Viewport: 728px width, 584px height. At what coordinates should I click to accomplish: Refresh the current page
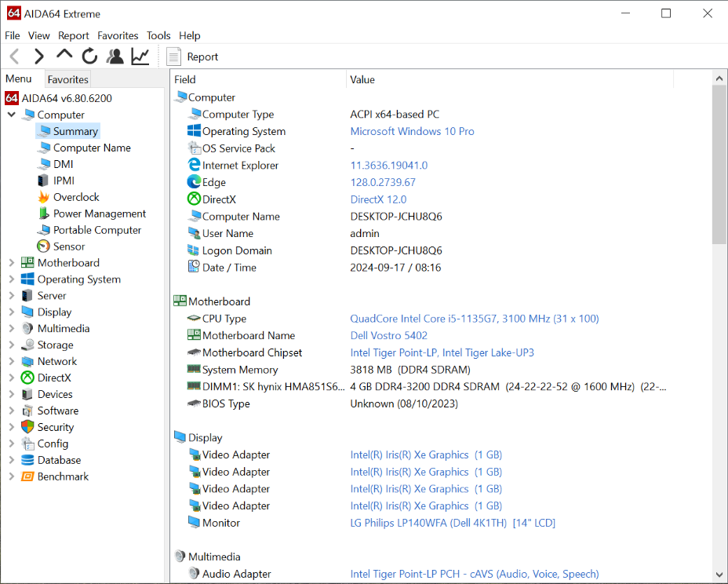tap(89, 57)
